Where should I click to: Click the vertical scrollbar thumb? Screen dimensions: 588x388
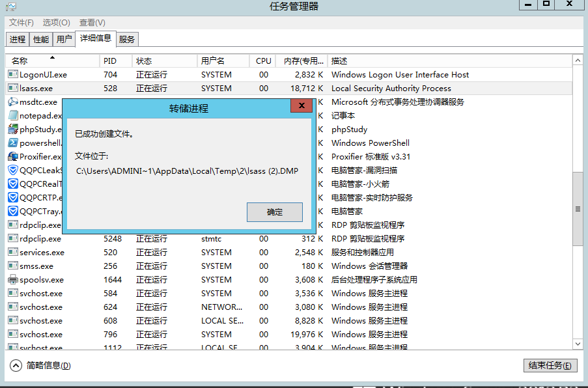click(x=578, y=209)
